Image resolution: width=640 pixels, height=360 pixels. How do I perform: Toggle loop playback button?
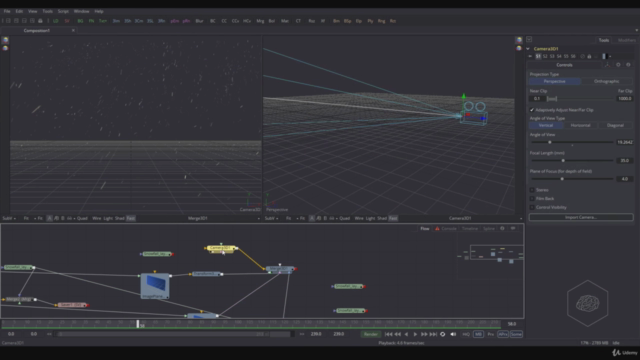coord(442,334)
